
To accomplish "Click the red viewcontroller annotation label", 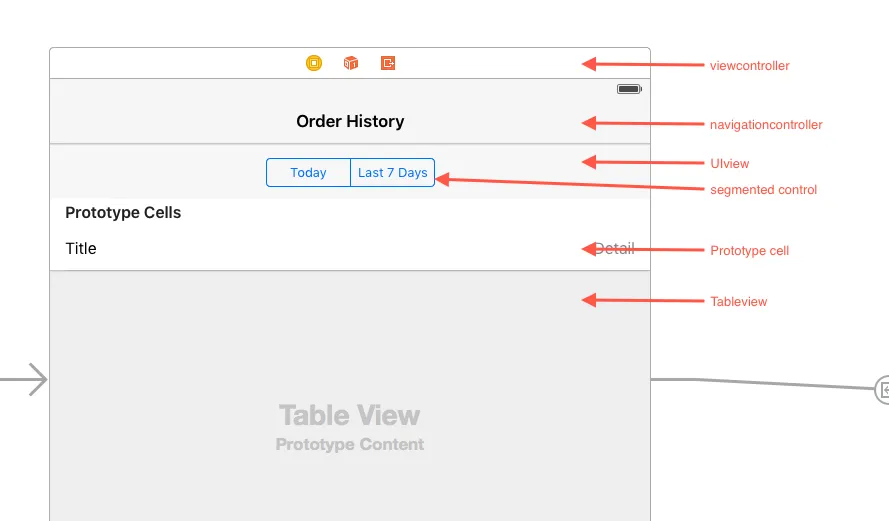I will click(749, 66).
